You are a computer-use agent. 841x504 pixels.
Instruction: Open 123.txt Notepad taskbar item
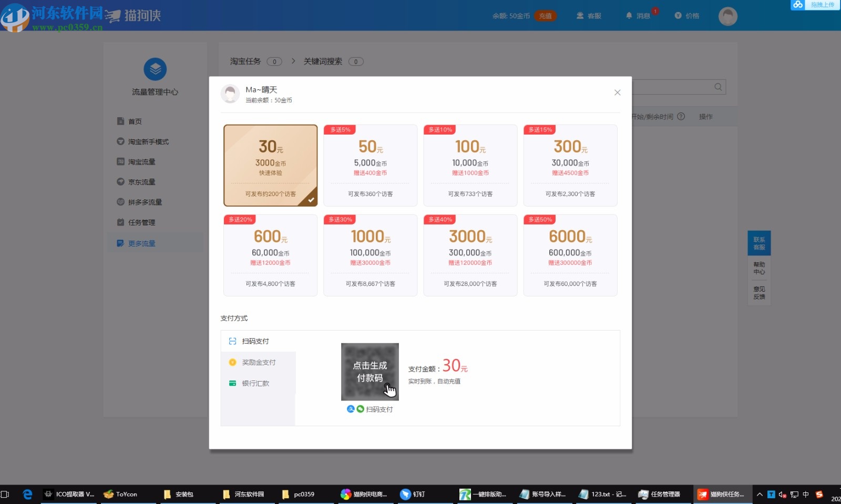604,494
